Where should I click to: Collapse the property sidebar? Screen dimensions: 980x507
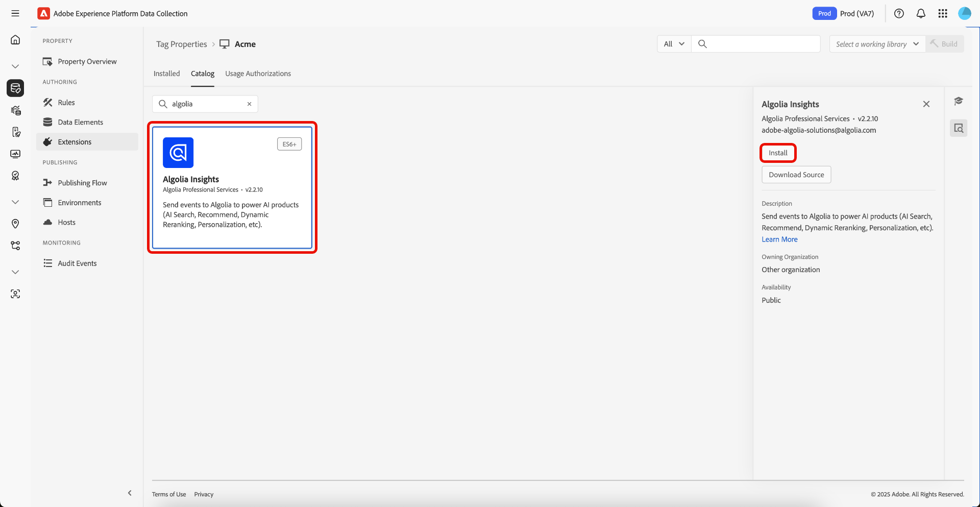point(130,493)
